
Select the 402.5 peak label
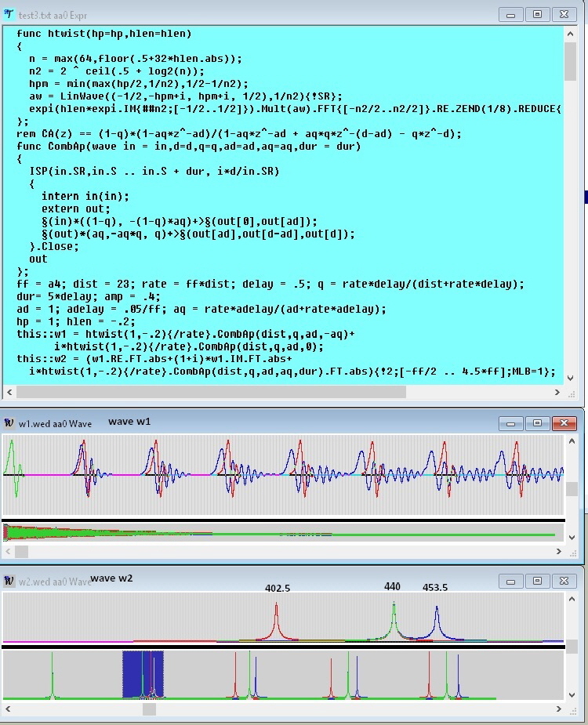[278, 588]
